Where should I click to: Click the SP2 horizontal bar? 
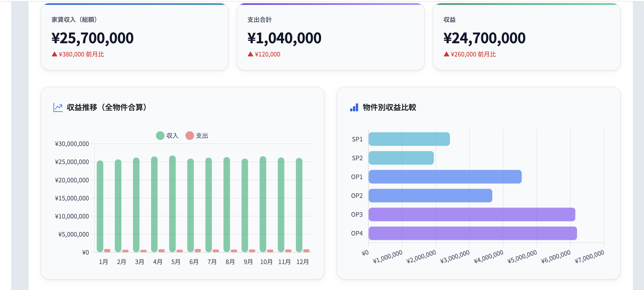pyautogui.click(x=401, y=158)
